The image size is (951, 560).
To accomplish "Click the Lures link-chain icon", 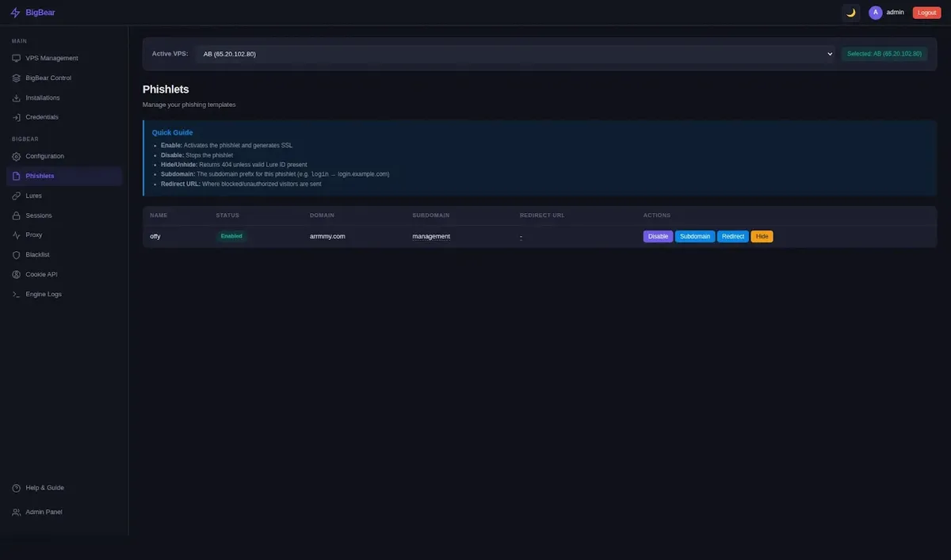I will tap(17, 196).
